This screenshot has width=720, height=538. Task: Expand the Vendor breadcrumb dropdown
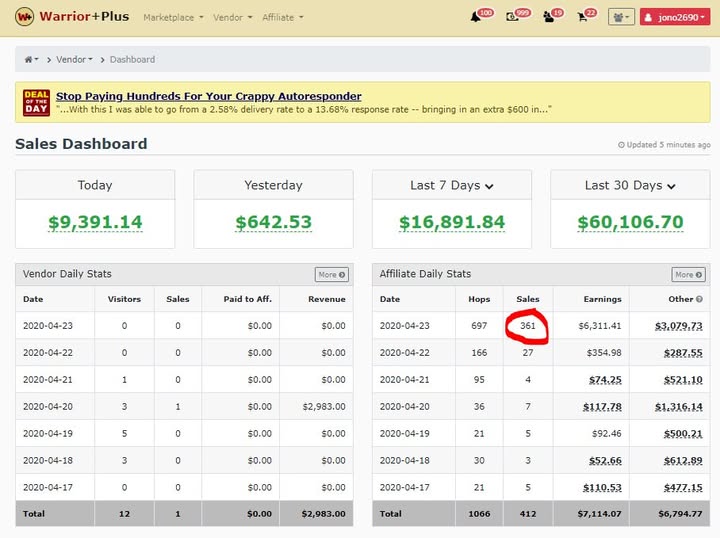74,60
